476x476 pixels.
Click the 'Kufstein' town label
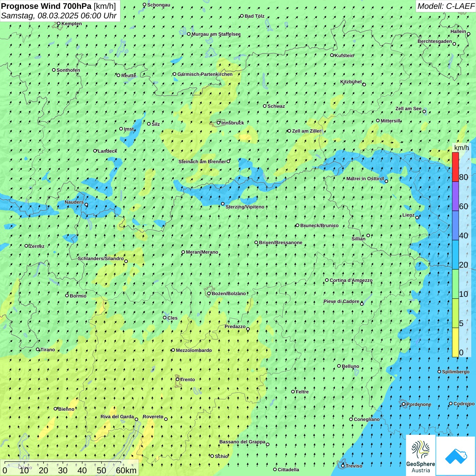[x=344, y=55]
